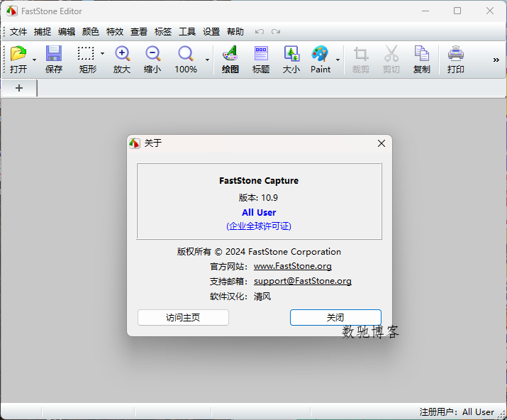Click the 关闭 button in dialog
This screenshot has width=507, height=420.
click(335, 317)
